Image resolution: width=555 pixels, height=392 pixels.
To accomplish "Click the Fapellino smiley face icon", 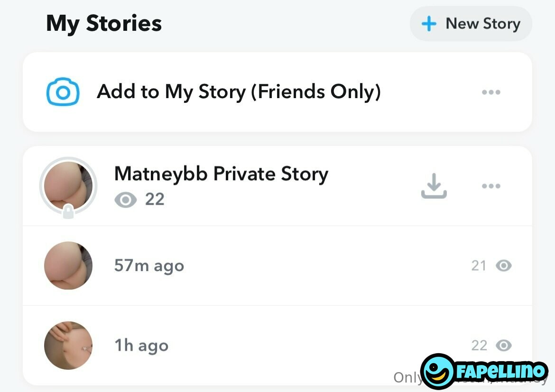I will 438,371.
